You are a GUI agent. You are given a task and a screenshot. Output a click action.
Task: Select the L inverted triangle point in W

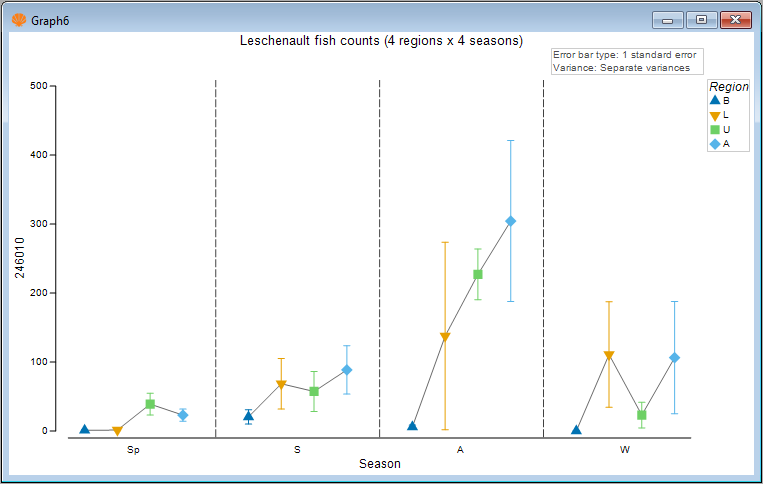tap(609, 356)
